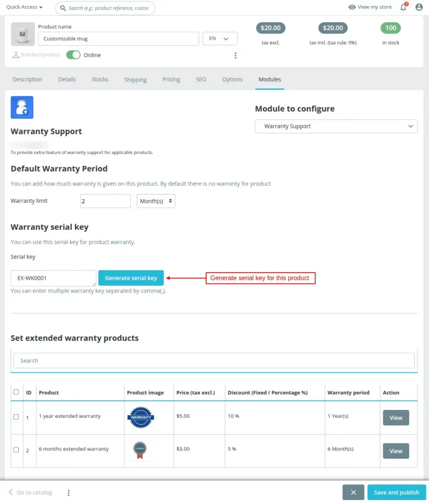Switch to the Pricing tab

(171, 79)
